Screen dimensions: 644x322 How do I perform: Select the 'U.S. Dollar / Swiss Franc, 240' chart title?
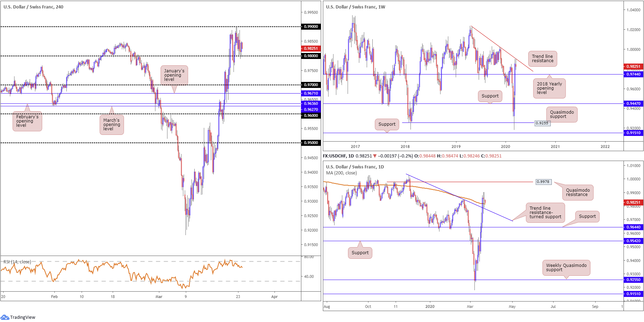pyautogui.click(x=34, y=7)
